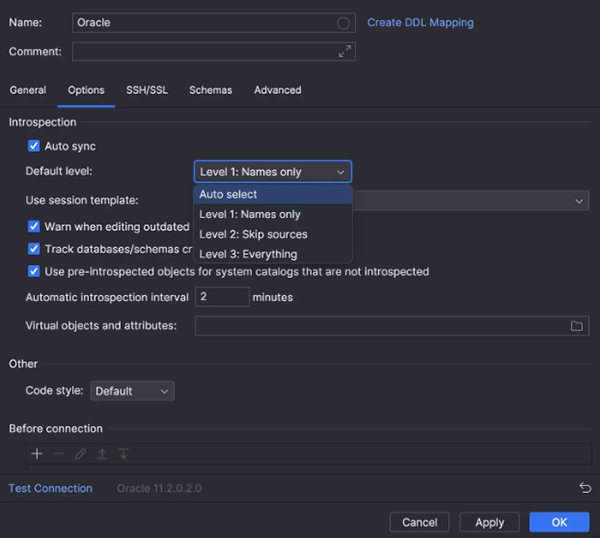
Task: Click the revert changes arrow icon
Action: pos(585,488)
